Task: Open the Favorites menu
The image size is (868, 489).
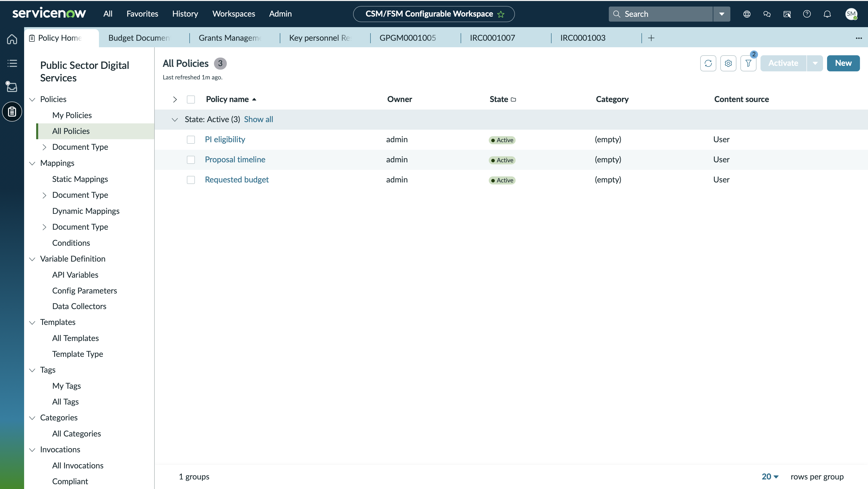Action: [x=142, y=14]
